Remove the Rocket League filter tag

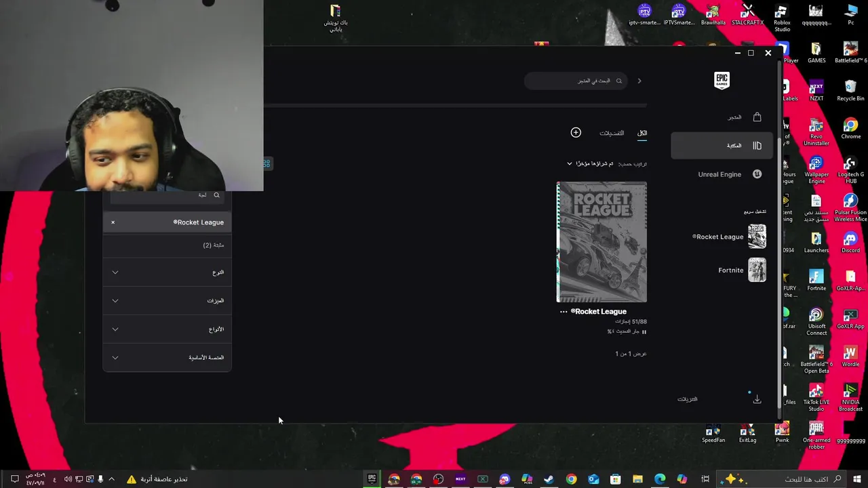113,222
